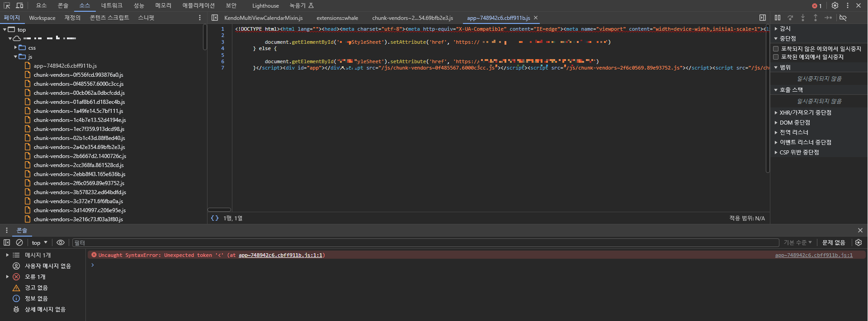Collapse the 호출 스택 call stack section

(x=776, y=90)
